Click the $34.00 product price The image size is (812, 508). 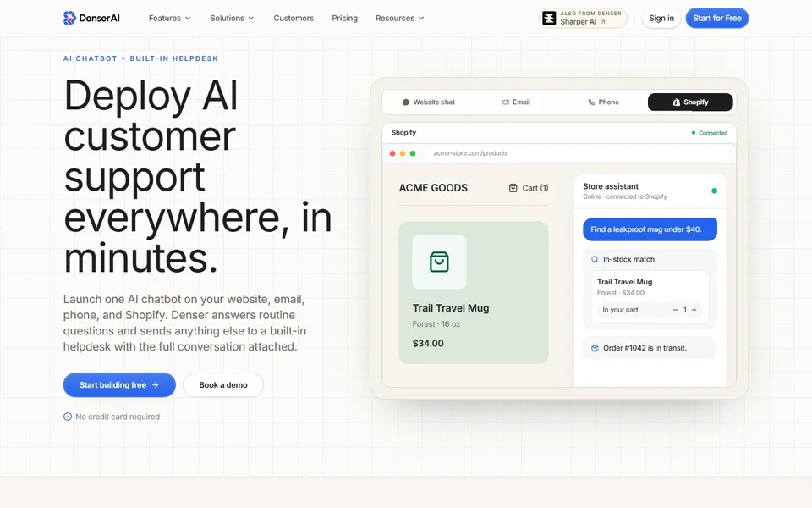coord(428,343)
